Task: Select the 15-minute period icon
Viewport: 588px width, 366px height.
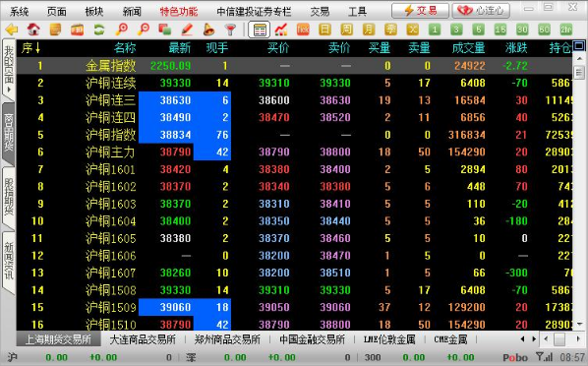Action: coord(500,30)
